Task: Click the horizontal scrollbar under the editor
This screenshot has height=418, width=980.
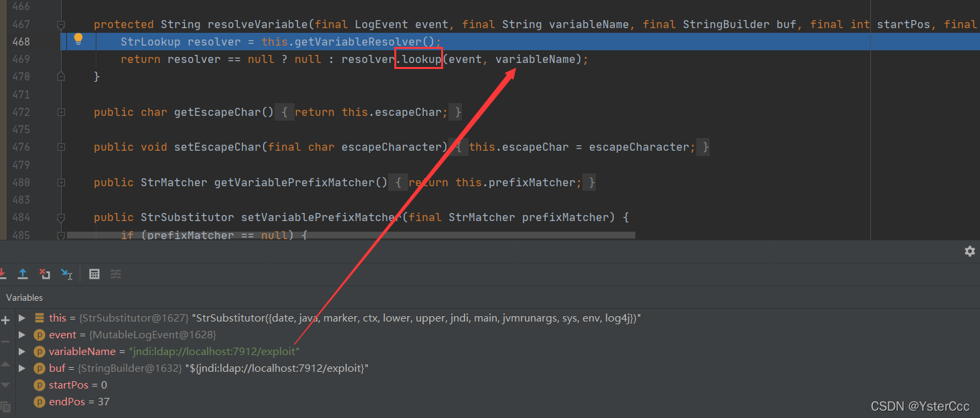Action: tap(351, 236)
